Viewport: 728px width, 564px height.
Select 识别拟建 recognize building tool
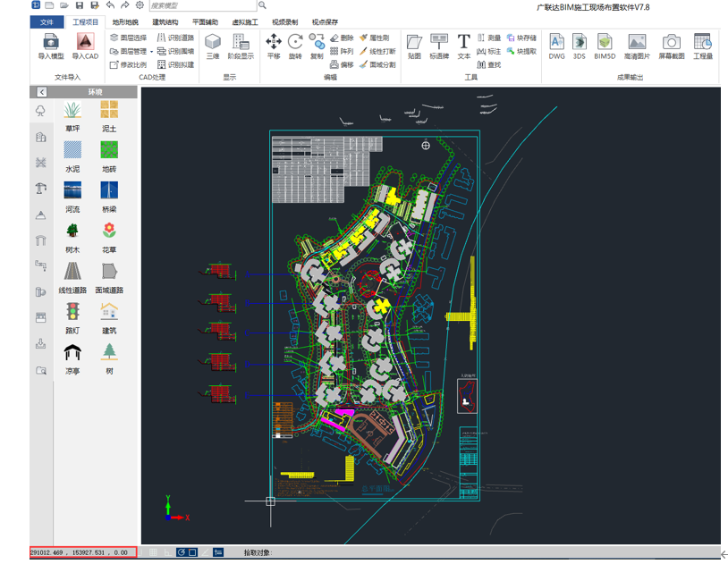pyautogui.click(x=175, y=64)
